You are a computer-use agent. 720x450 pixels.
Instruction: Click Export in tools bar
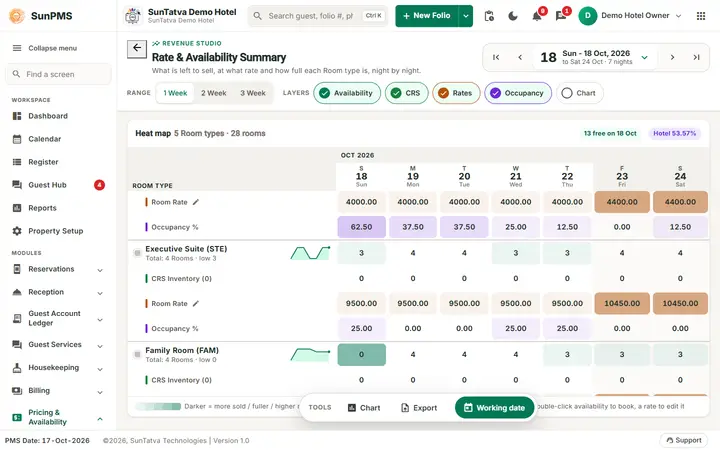click(419, 408)
